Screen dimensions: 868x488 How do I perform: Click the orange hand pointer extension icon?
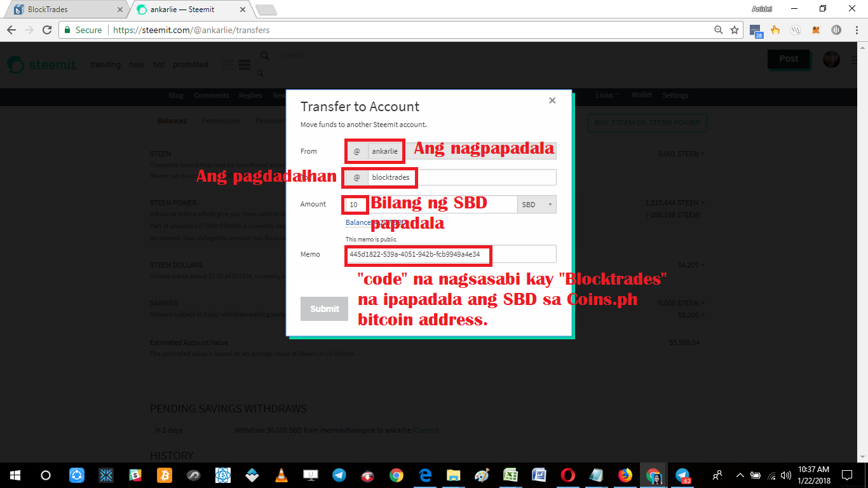pos(775,30)
